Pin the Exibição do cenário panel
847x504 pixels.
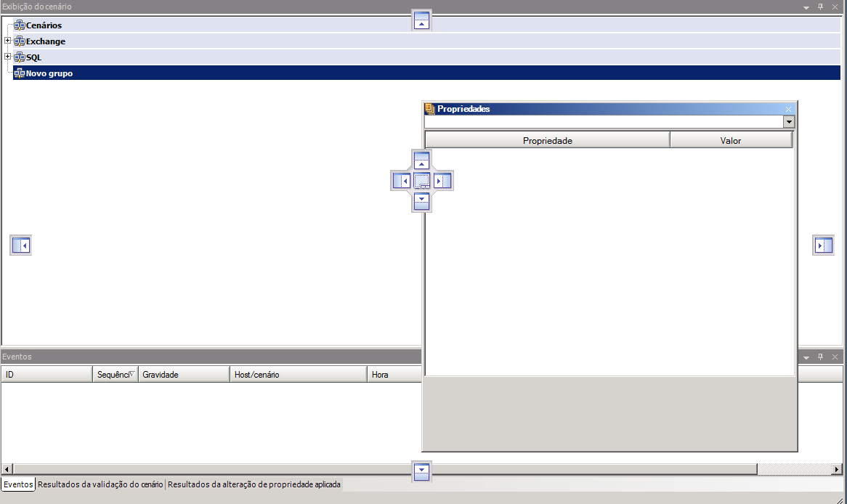click(820, 7)
